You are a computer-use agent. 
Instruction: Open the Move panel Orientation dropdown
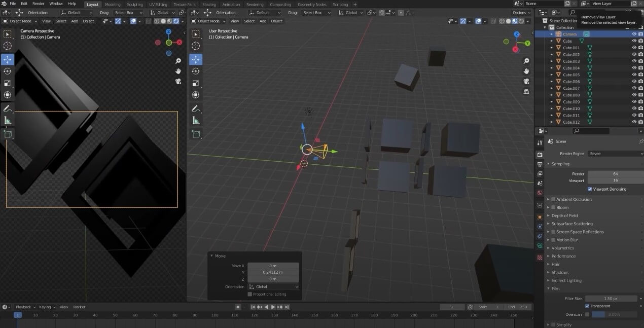273,287
